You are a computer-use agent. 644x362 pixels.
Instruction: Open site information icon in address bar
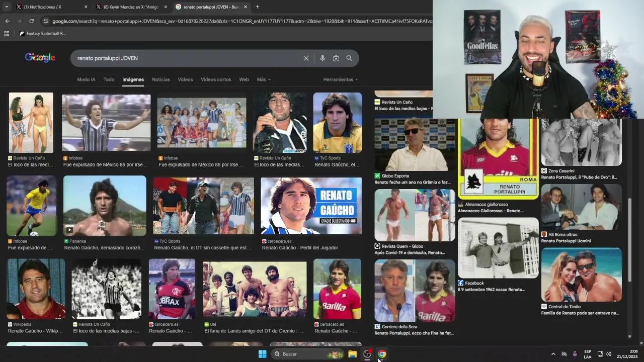pos(46,21)
